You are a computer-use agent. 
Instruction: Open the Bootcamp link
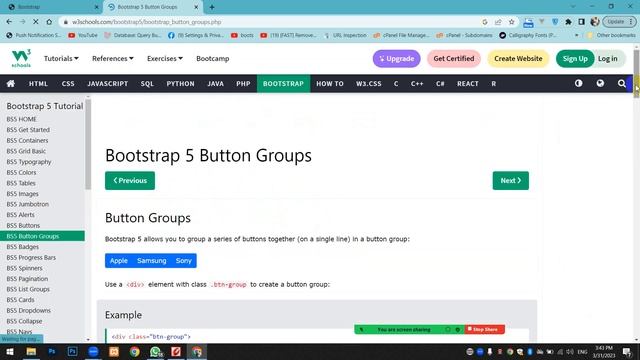213,58
